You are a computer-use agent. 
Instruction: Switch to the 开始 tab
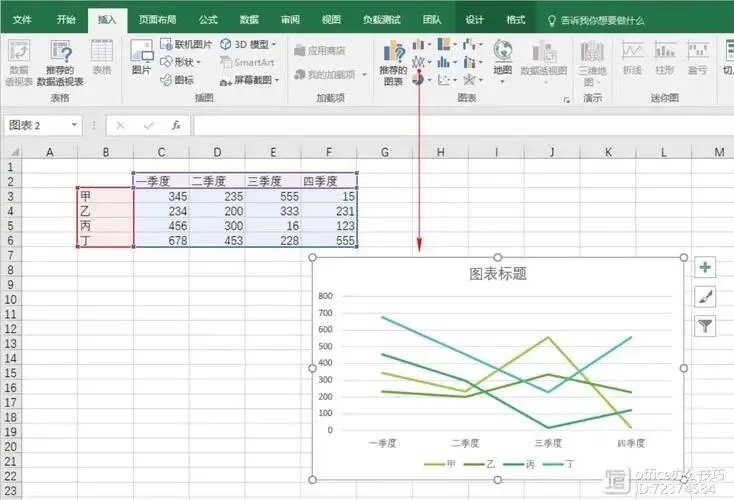(66, 20)
